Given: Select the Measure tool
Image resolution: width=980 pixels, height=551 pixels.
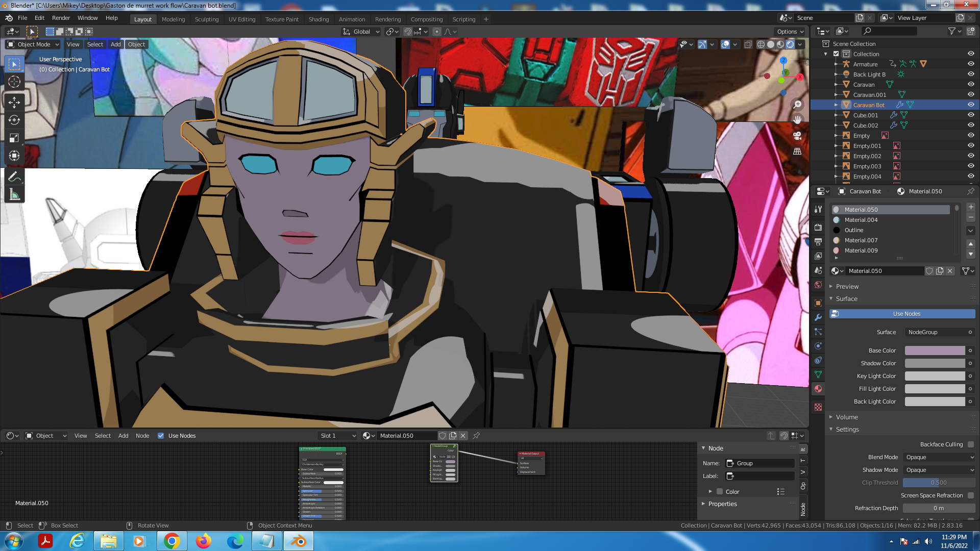Looking at the screenshot, I should coord(14,195).
